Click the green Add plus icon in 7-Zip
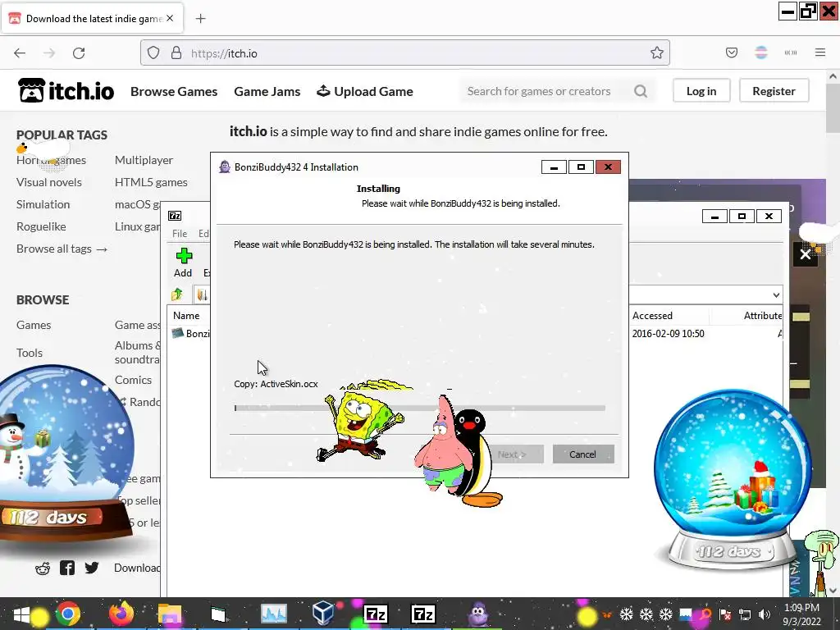840x630 pixels. [184, 256]
